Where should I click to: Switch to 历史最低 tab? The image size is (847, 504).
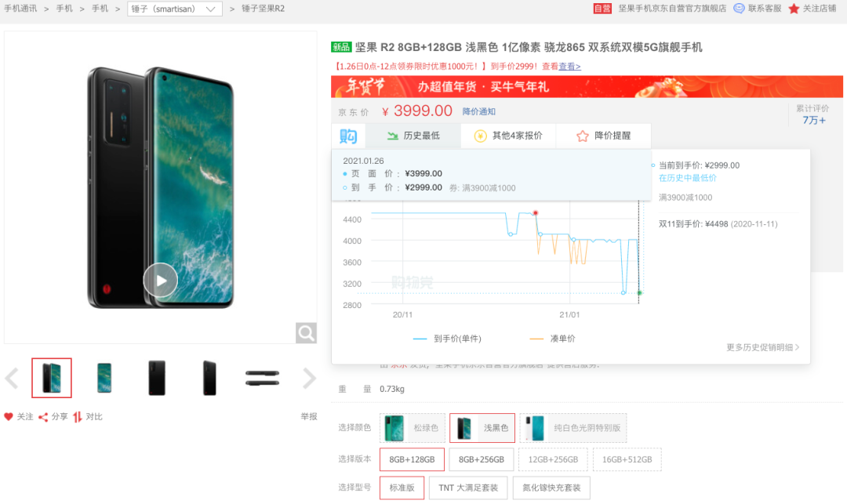[x=413, y=136]
